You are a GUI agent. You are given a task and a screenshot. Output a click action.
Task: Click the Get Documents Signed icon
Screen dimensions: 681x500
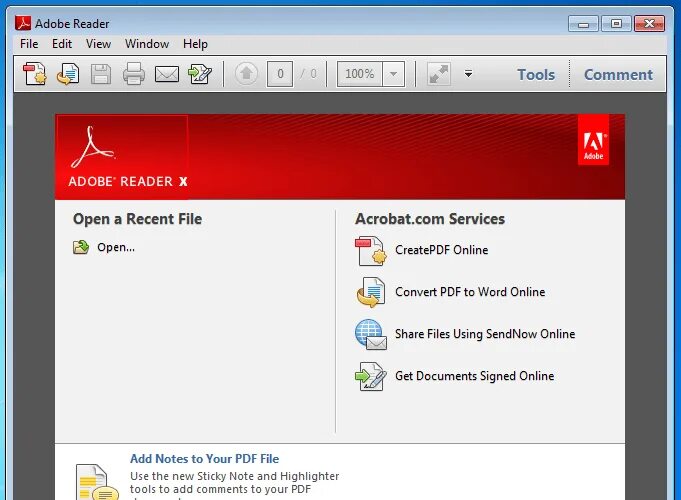(370, 376)
